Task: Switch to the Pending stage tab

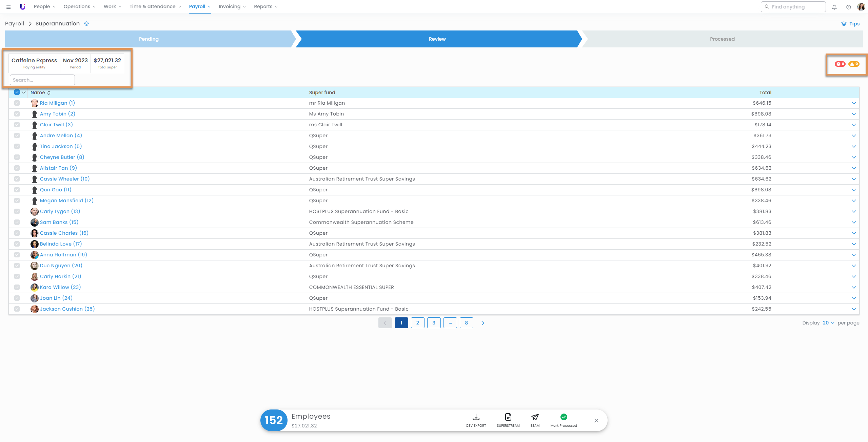Action: click(149, 39)
